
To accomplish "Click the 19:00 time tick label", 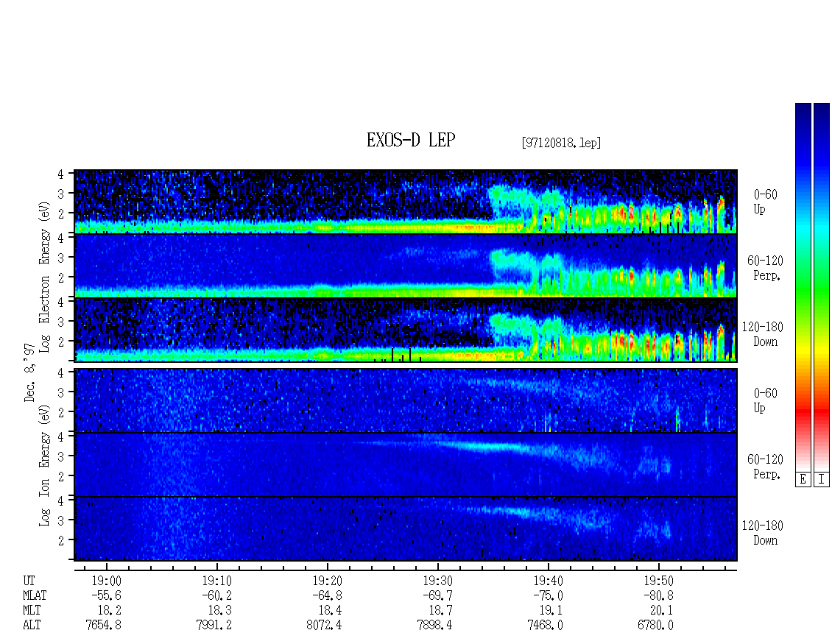I will click(x=107, y=581).
